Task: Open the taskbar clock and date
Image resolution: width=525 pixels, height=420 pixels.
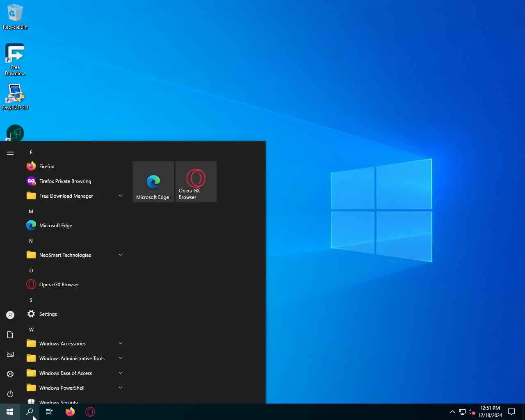Action: point(490,412)
